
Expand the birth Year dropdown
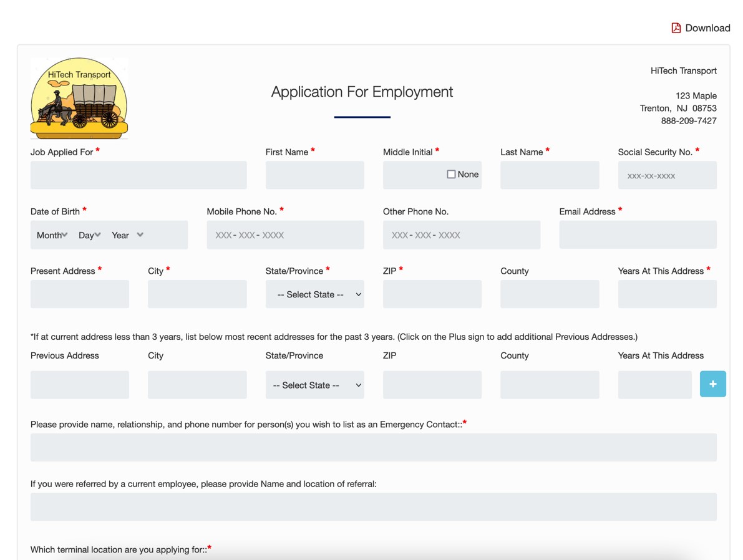(127, 235)
